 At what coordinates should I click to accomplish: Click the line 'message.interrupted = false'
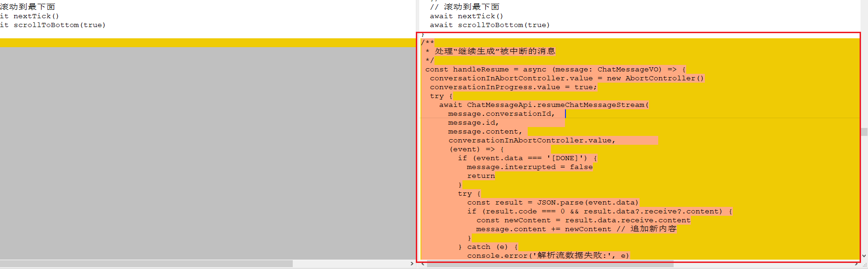[530, 167]
